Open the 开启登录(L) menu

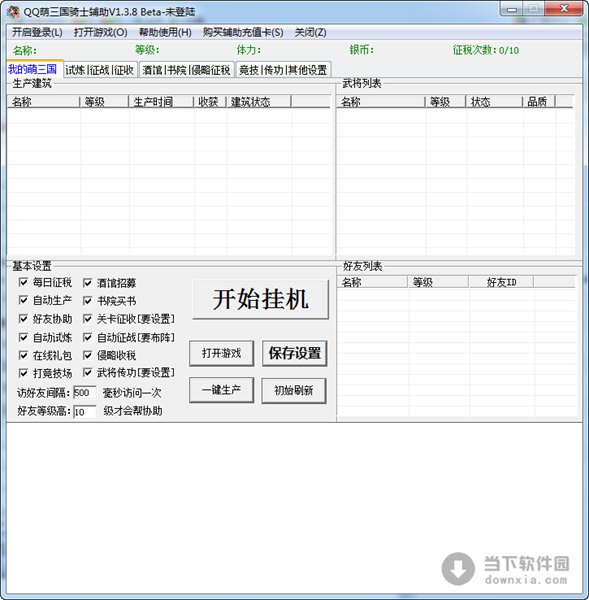tap(37, 33)
